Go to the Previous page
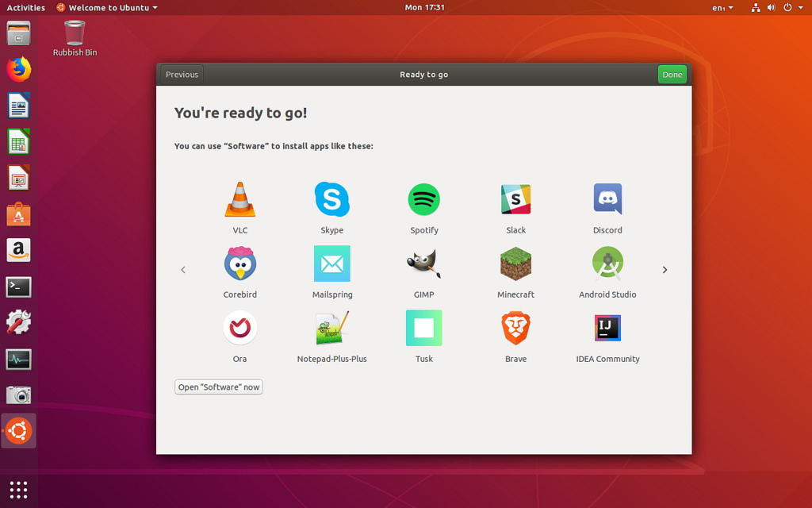This screenshot has height=508, width=812. [182, 74]
